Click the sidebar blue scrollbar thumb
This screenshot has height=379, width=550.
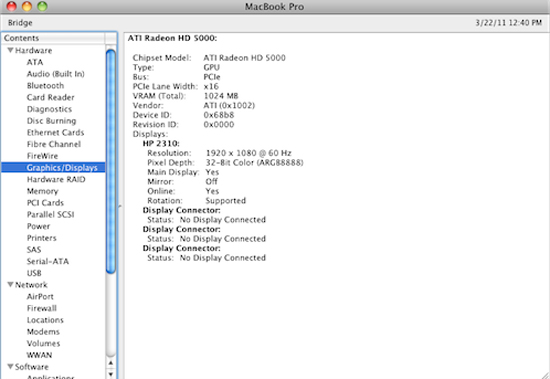click(110, 161)
